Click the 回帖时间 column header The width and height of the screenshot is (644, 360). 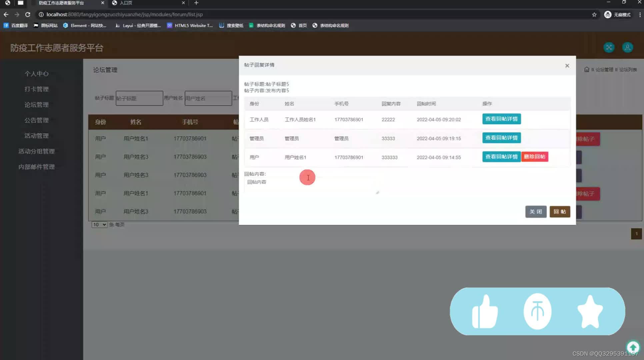point(426,104)
